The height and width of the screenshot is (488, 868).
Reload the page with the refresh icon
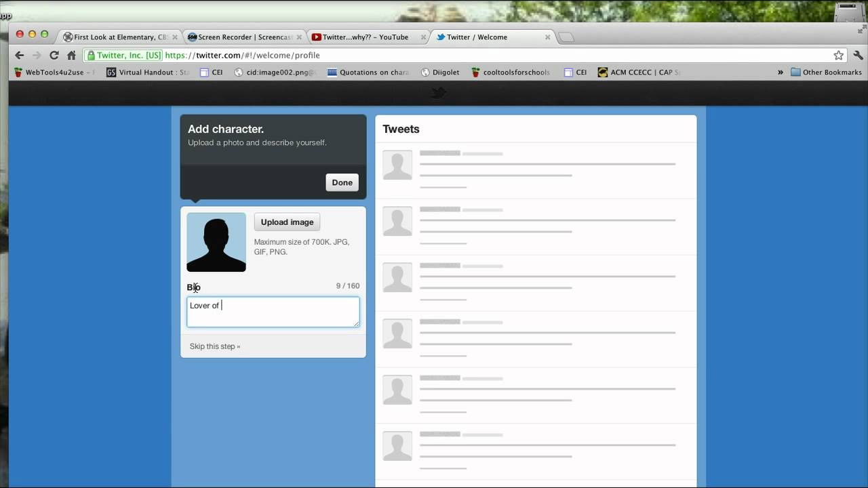click(54, 56)
